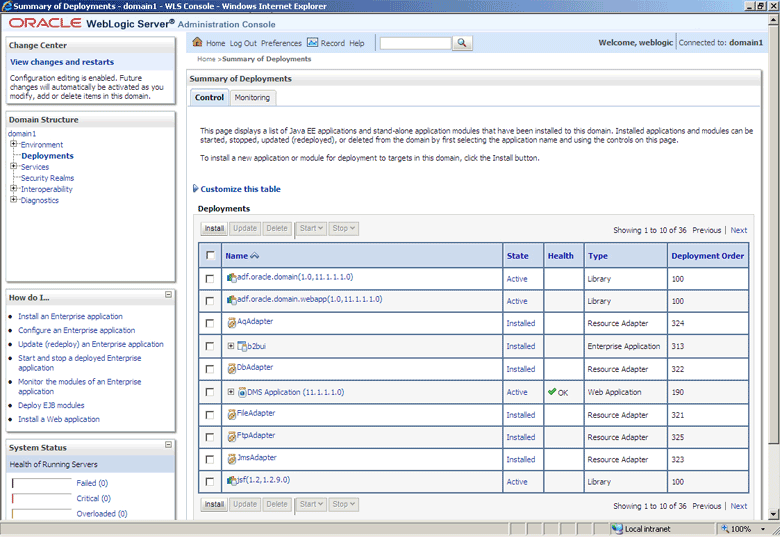
Task: Click the Critical (0) server health bar
Action: tap(42, 498)
